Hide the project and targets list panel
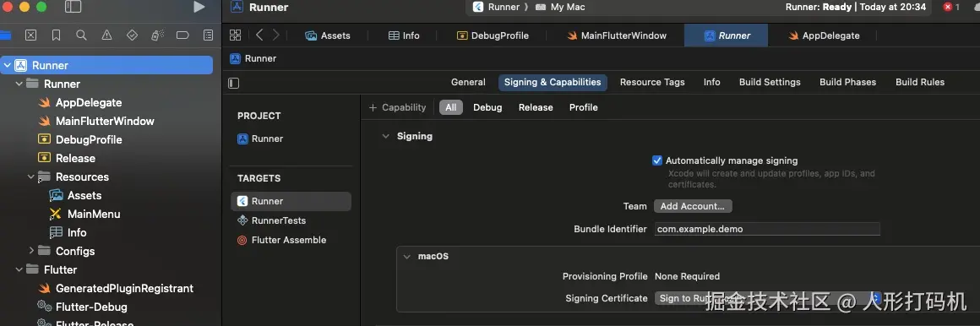Screen dimensions: 980x326 pyautogui.click(x=234, y=83)
